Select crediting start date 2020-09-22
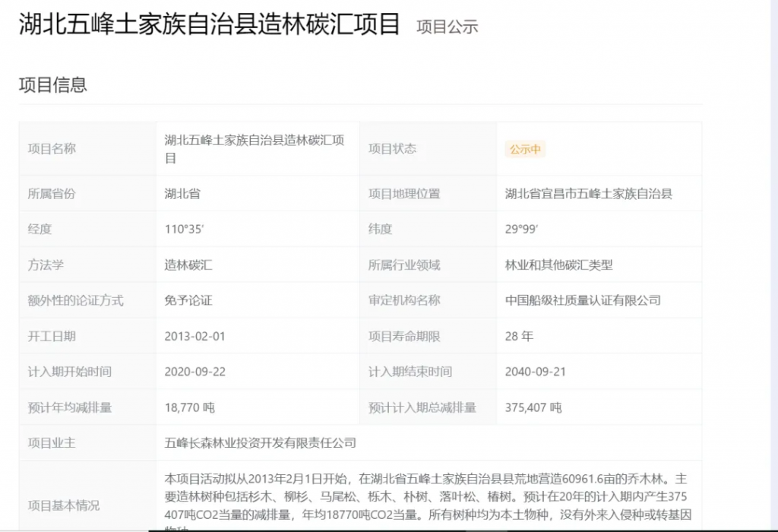The height and width of the screenshot is (532, 778). click(x=194, y=372)
